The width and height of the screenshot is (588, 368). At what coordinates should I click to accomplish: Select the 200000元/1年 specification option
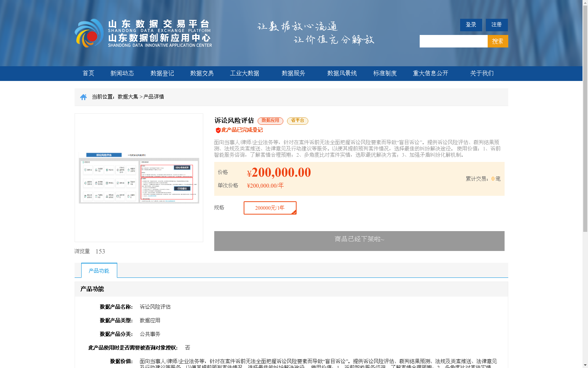(270, 208)
